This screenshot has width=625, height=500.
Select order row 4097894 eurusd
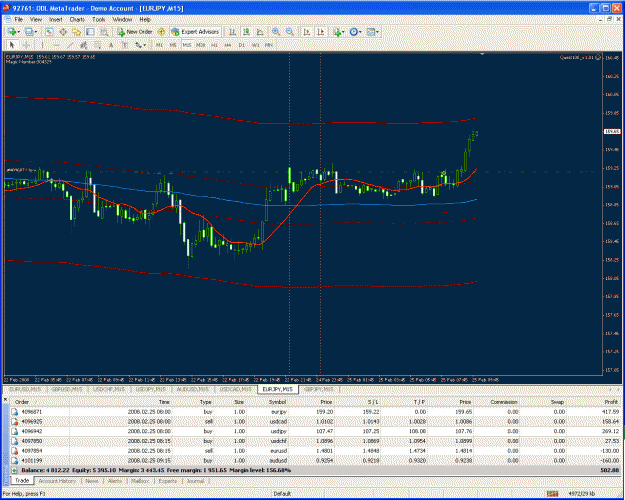click(315, 451)
